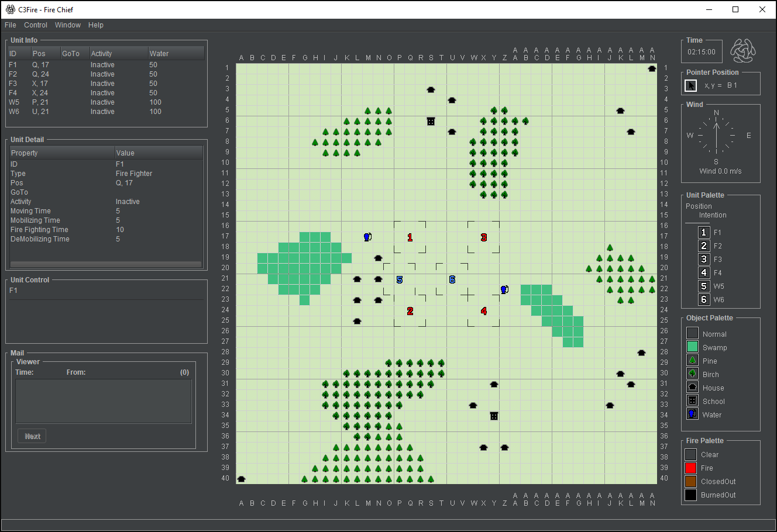
Task: Click the Fire Fighting Time property row
Action: tap(106, 230)
